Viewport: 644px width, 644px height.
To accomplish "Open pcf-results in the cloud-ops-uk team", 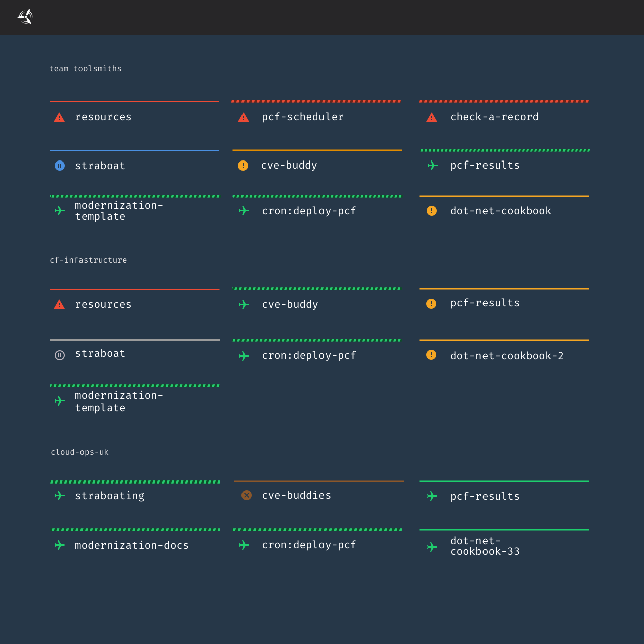I will 485,496.
